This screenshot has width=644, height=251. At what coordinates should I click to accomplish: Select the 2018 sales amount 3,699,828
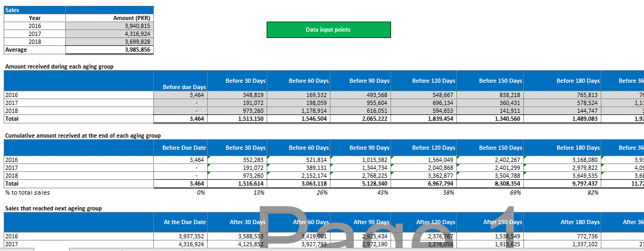click(109, 42)
